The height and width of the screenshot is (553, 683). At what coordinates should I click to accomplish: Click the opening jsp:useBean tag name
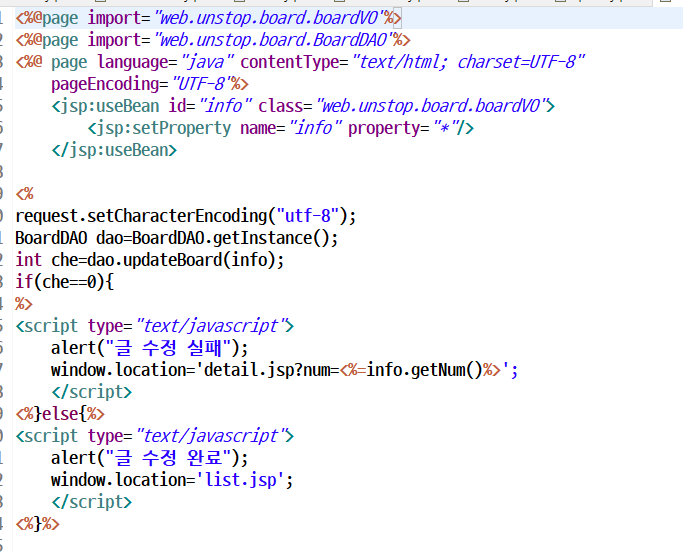pyautogui.click(x=110, y=106)
